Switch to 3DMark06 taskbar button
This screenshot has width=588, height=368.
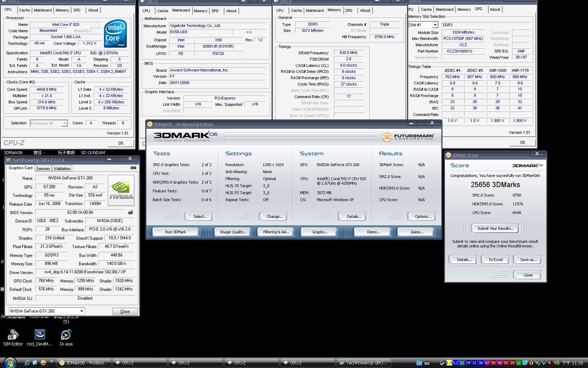tap(84, 363)
